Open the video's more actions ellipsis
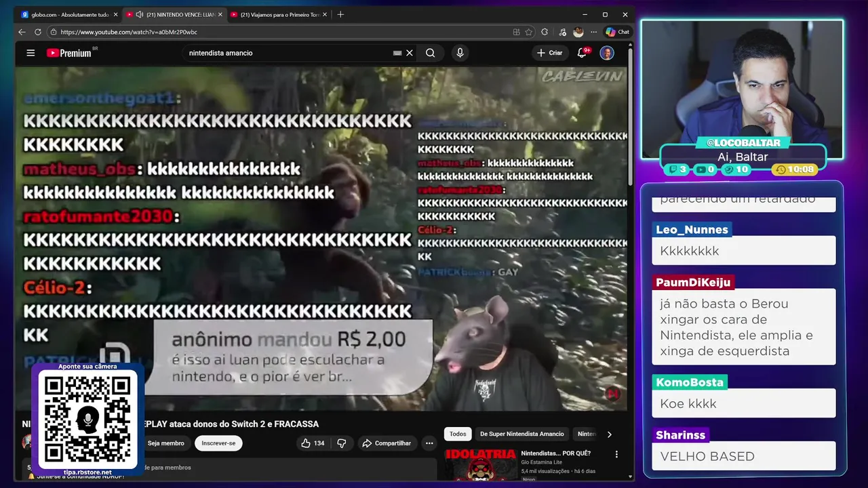 point(429,443)
